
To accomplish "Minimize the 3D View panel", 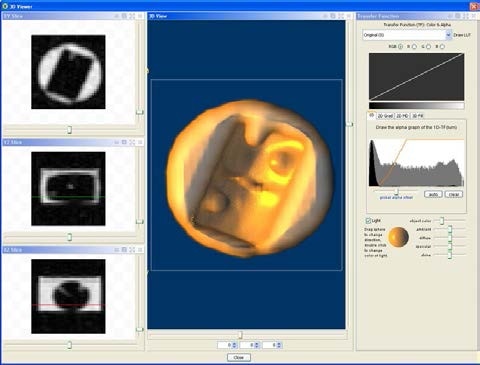I will pyautogui.click(x=325, y=16).
